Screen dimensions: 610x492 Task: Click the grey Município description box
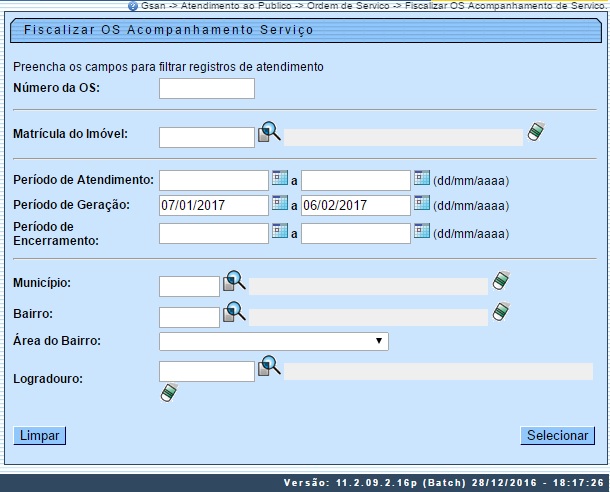click(x=368, y=286)
